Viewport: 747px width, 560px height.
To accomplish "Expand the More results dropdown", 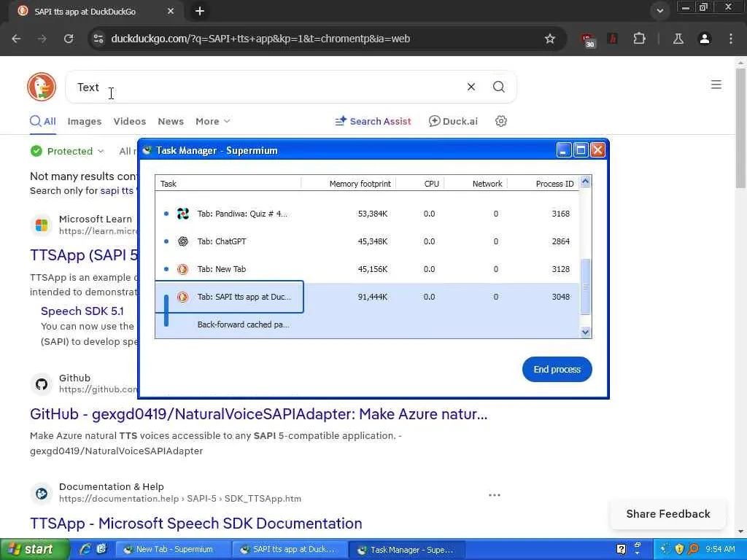I will 212,122.
